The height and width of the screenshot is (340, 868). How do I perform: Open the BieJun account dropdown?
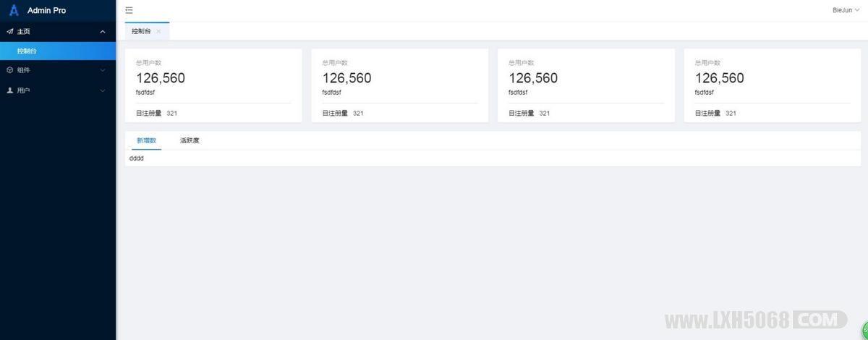[x=846, y=10]
